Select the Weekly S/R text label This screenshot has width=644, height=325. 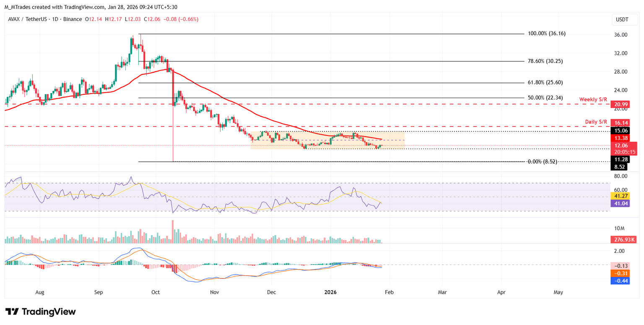[593, 99]
